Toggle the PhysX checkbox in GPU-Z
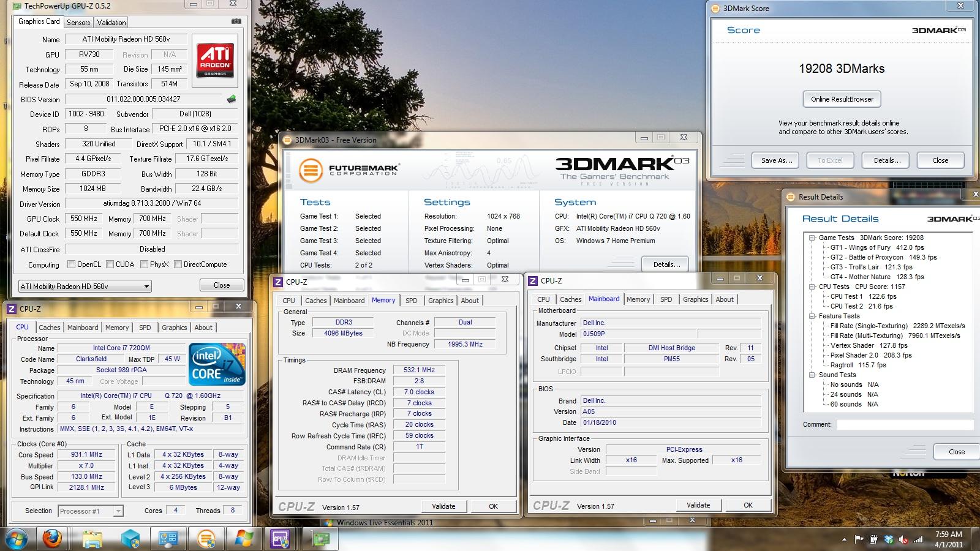This screenshot has width=980, height=551. [x=144, y=264]
